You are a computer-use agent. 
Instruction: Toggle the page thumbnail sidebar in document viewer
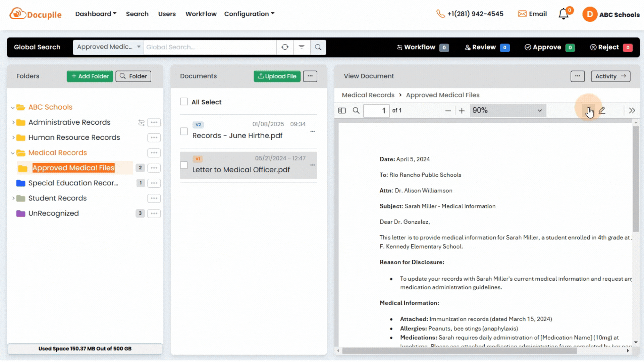coord(342,110)
